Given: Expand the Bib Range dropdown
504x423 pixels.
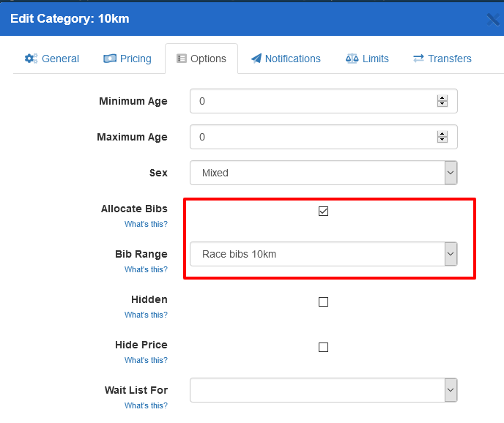Looking at the screenshot, I should tap(323, 254).
